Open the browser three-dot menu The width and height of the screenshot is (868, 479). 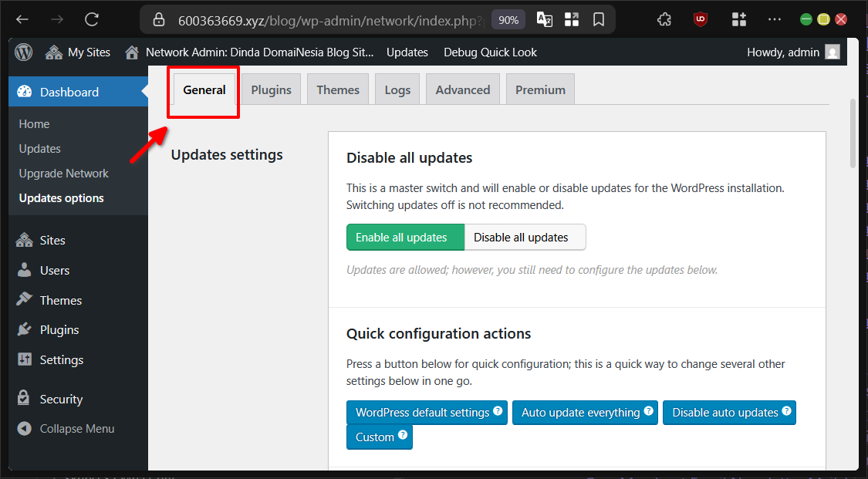[774, 19]
